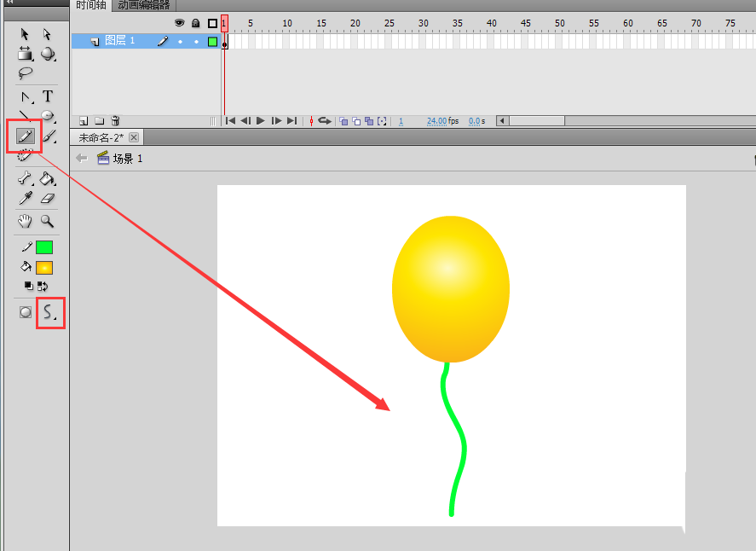Click the Black and White colors icon

[29, 286]
